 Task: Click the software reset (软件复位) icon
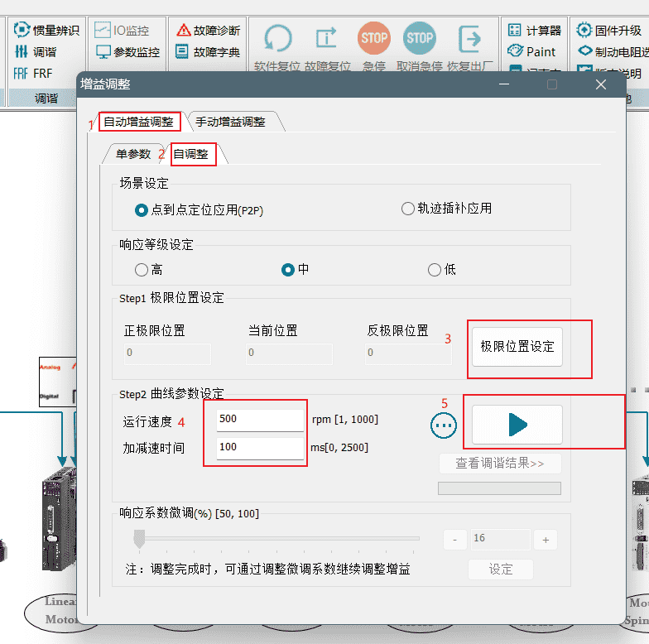click(x=277, y=39)
